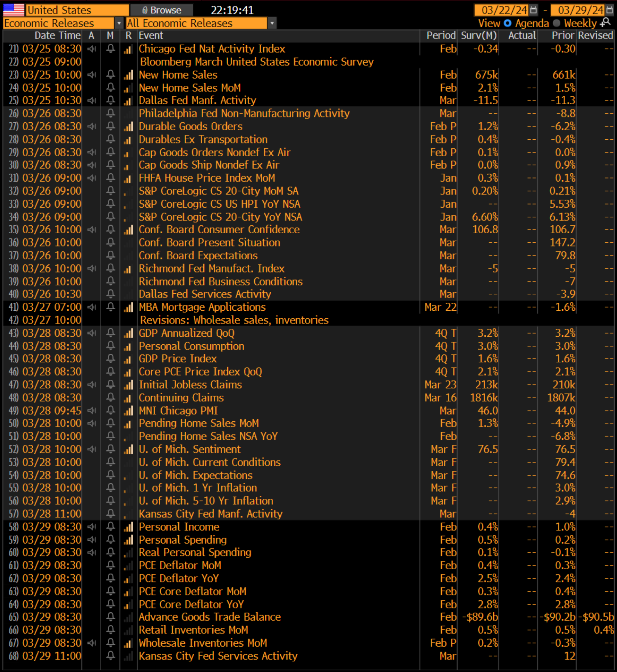
Task: Click the Event column header
Action: [x=151, y=35]
